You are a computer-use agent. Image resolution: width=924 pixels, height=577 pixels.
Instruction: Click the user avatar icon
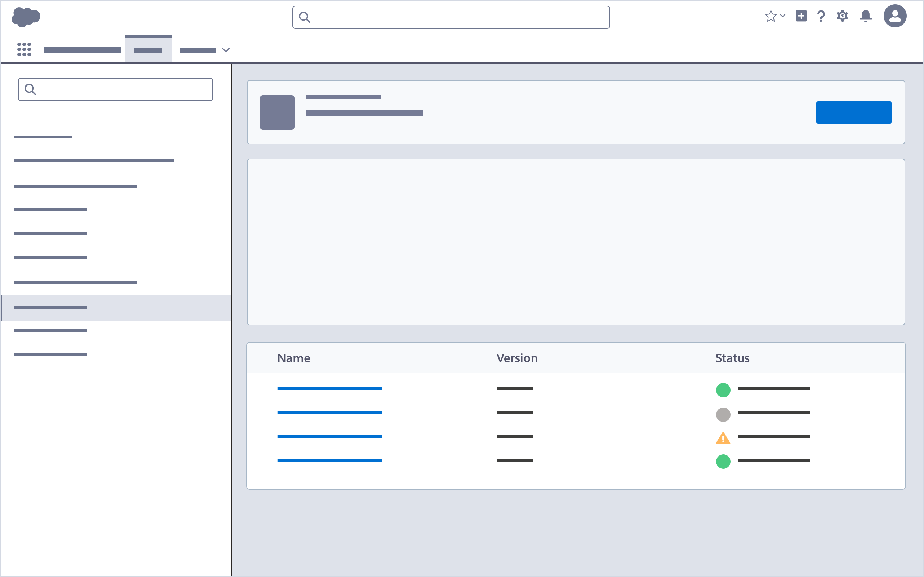pyautogui.click(x=895, y=16)
